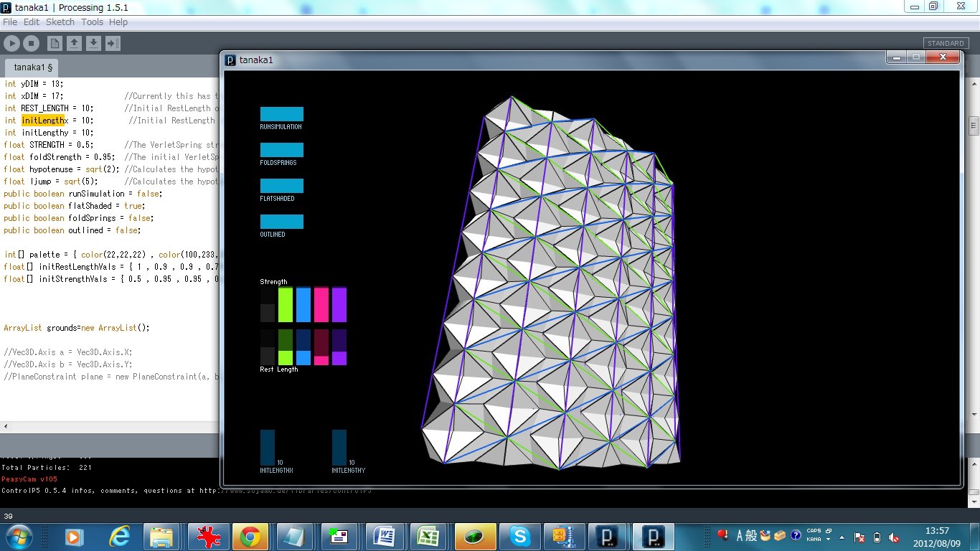The image size is (980, 551).
Task: Stop the running sketch
Action: click(x=31, y=44)
